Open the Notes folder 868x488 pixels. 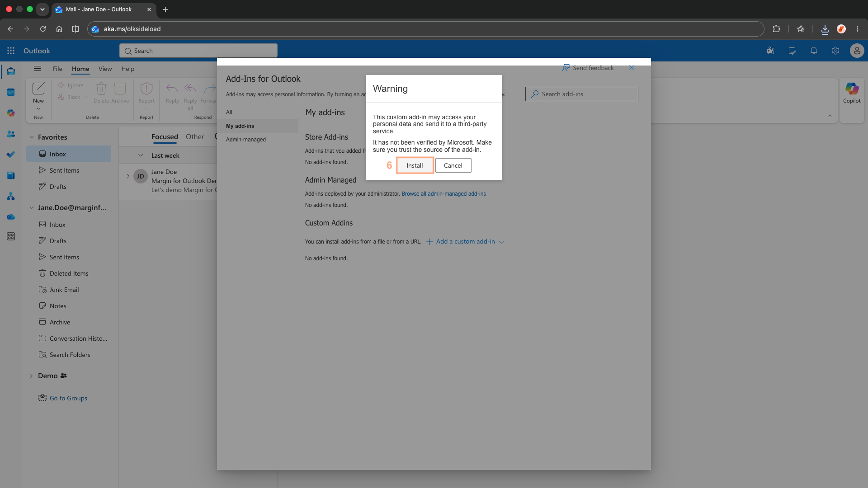pos(69,306)
